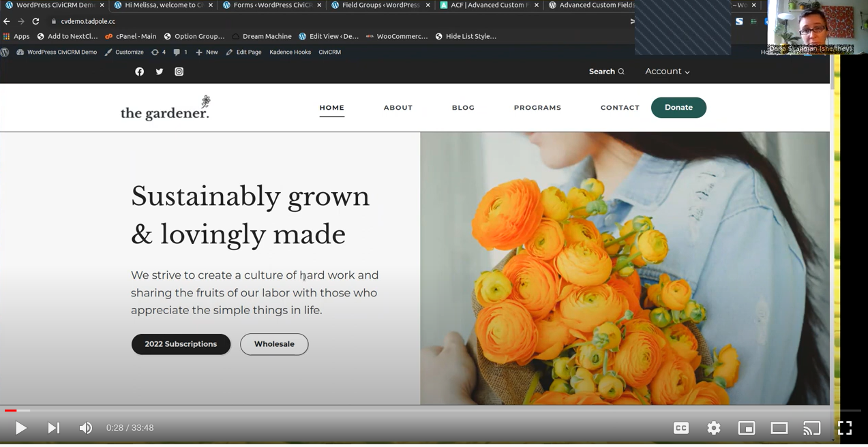
Task: Close the Forms ‹ WordPress CiviCRM tab
Action: tap(319, 5)
